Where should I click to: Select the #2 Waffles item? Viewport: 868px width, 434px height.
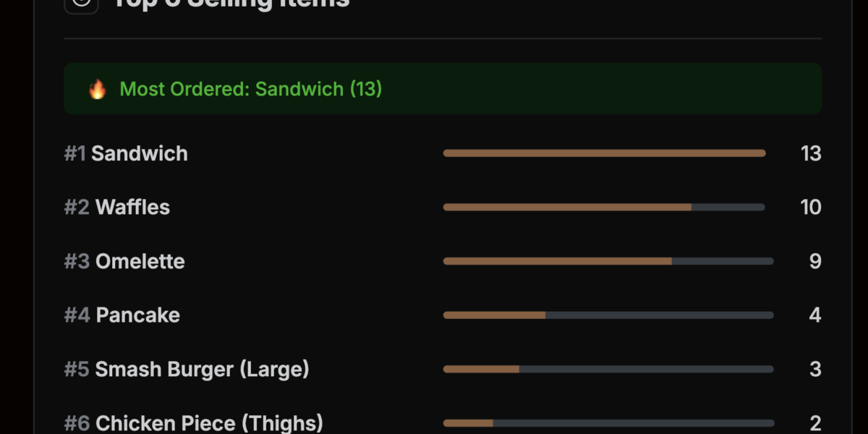point(117,208)
